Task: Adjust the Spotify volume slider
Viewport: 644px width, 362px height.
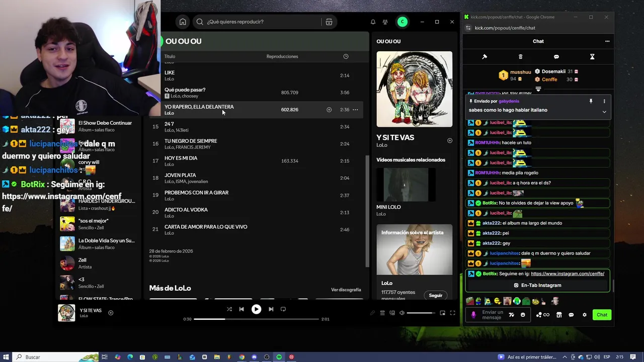Action: pos(421,313)
